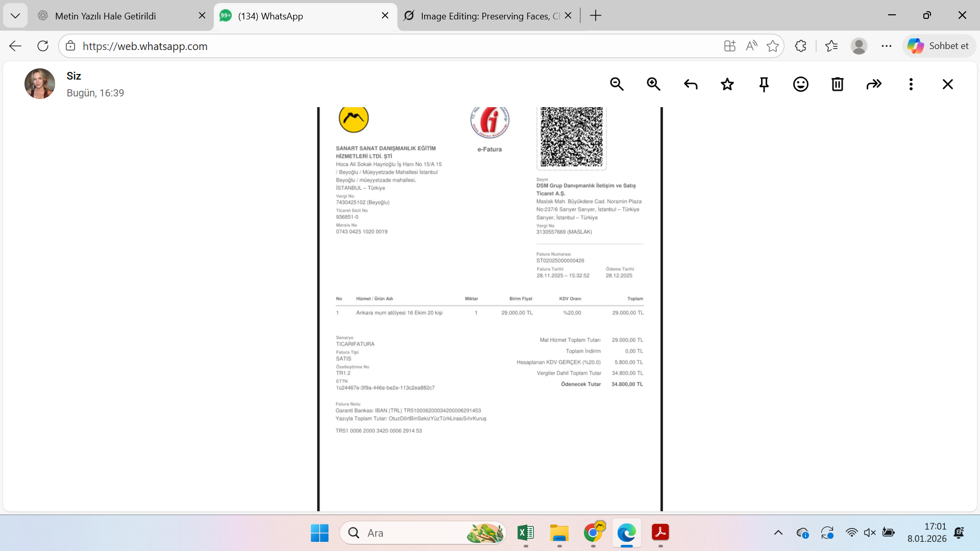Close the Image Editing tab

(x=568, y=16)
